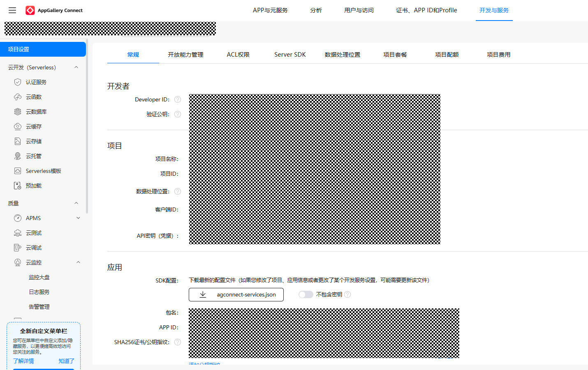Expand the APMS submenu

pos(78,218)
